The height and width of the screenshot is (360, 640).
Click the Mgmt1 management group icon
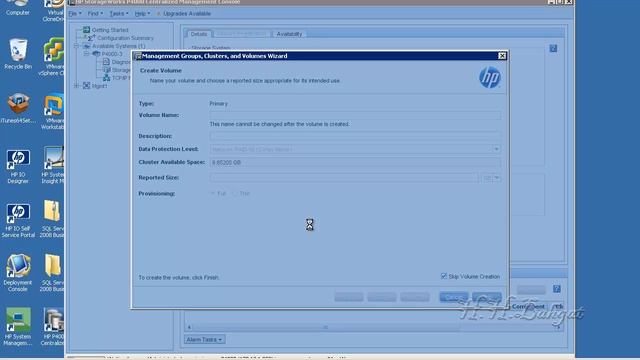[x=87, y=86]
